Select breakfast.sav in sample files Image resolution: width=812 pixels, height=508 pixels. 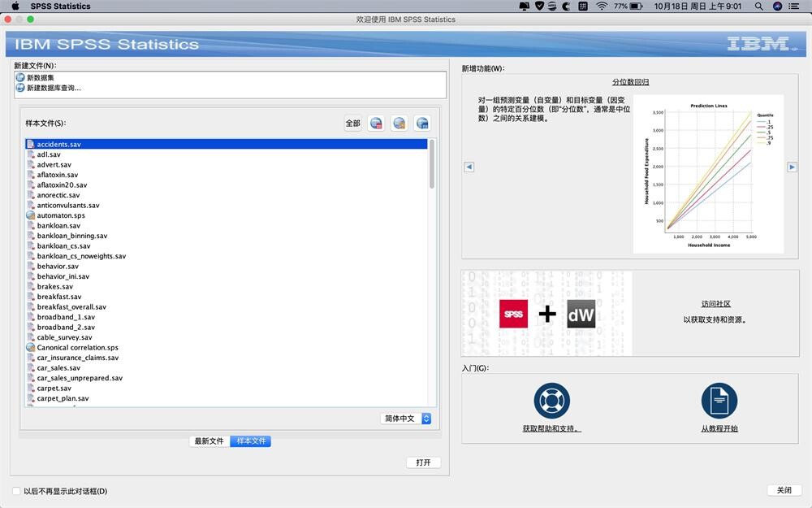click(x=227, y=297)
